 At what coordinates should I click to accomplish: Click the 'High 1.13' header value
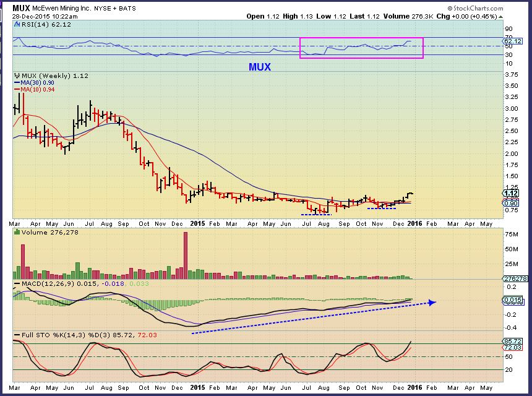point(297,16)
